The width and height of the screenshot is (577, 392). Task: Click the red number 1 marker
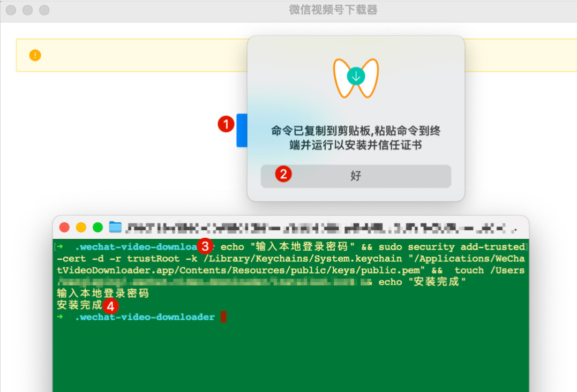[x=226, y=124]
